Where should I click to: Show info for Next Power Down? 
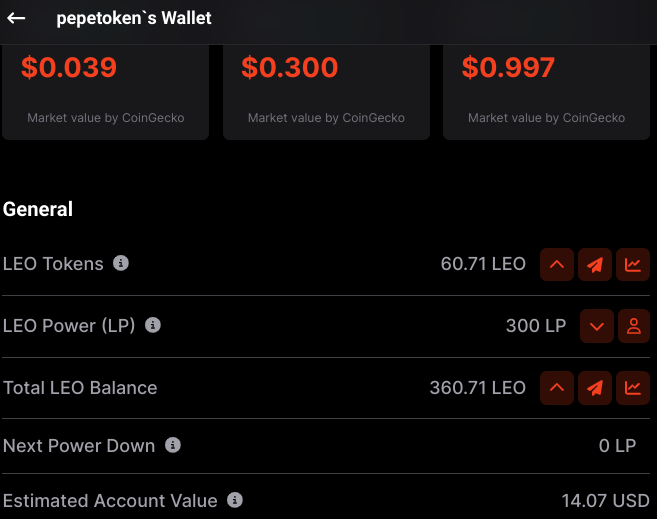point(173,445)
